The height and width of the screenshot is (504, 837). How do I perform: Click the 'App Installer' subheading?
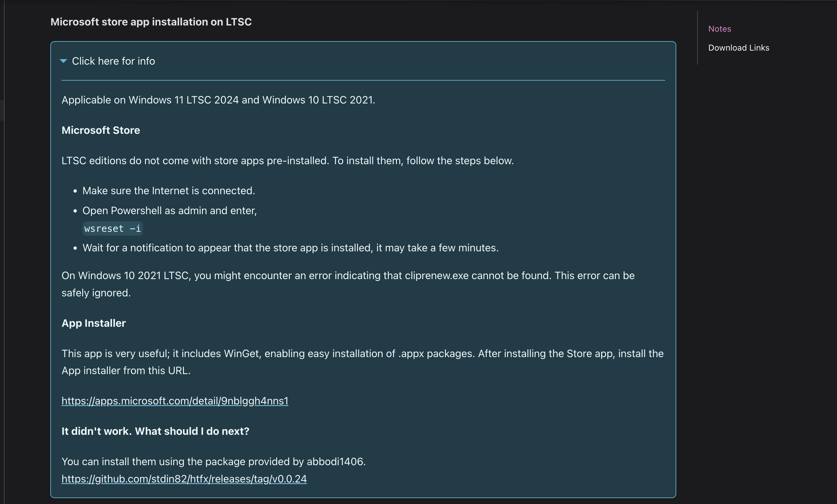(x=93, y=323)
